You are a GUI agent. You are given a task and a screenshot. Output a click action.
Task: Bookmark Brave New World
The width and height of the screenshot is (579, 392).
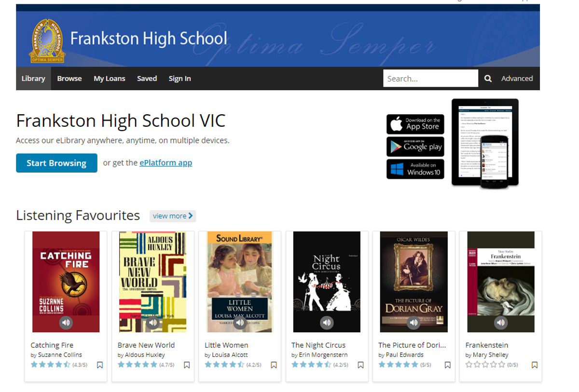187,365
